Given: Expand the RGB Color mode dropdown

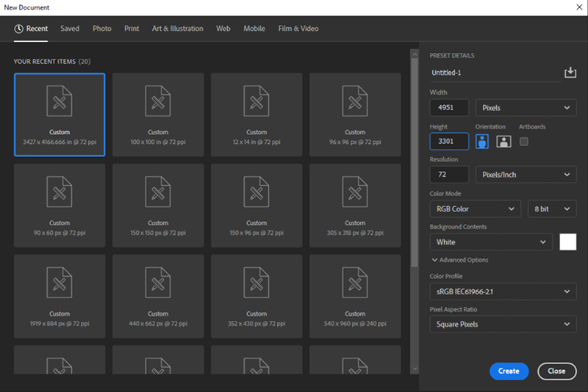Looking at the screenshot, I should [475, 209].
